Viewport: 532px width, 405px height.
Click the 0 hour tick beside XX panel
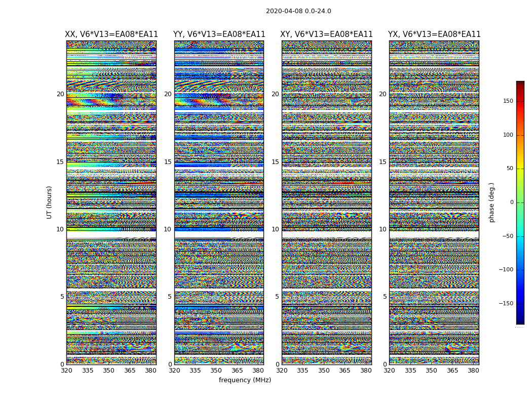click(x=62, y=364)
